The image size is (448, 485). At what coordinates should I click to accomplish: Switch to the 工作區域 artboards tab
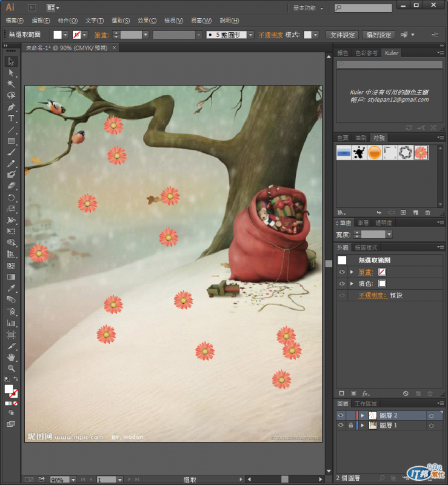click(366, 404)
